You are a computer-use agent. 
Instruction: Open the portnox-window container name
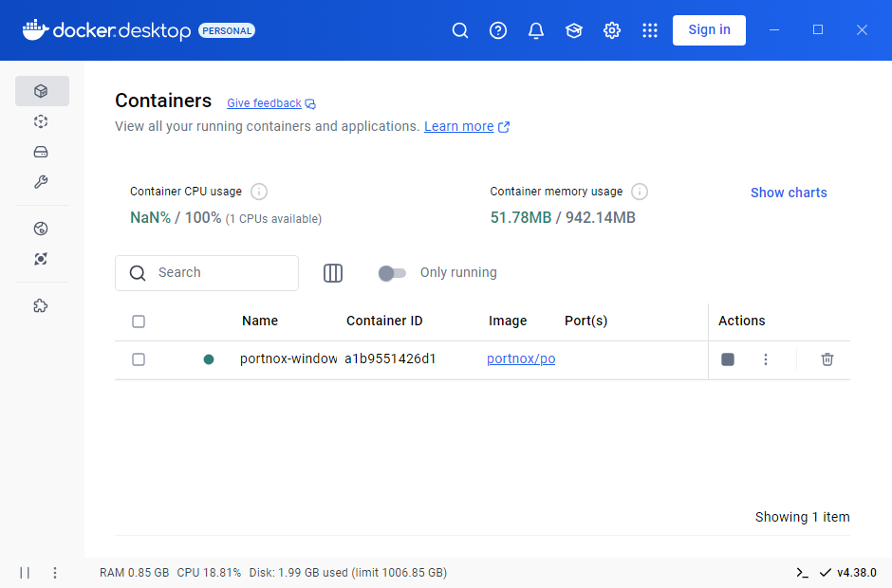(288, 358)
